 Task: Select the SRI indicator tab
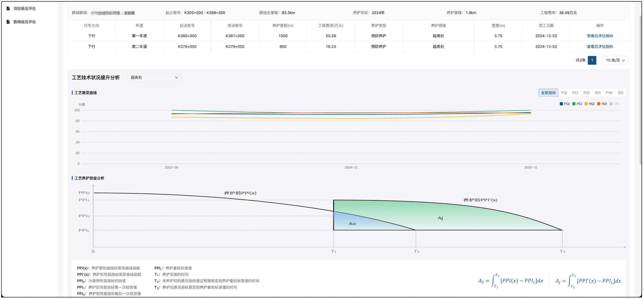click(x=620, y=93)
